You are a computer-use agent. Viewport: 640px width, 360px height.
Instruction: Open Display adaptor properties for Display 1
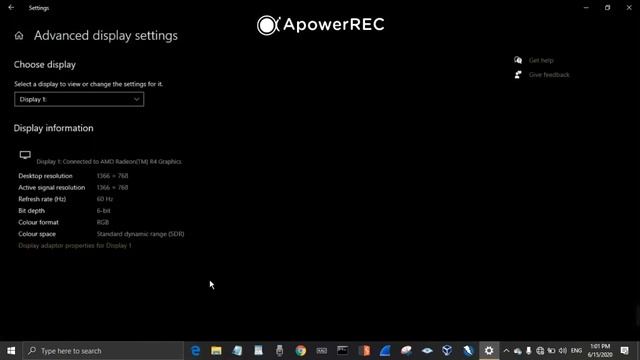tap(75, 246)
